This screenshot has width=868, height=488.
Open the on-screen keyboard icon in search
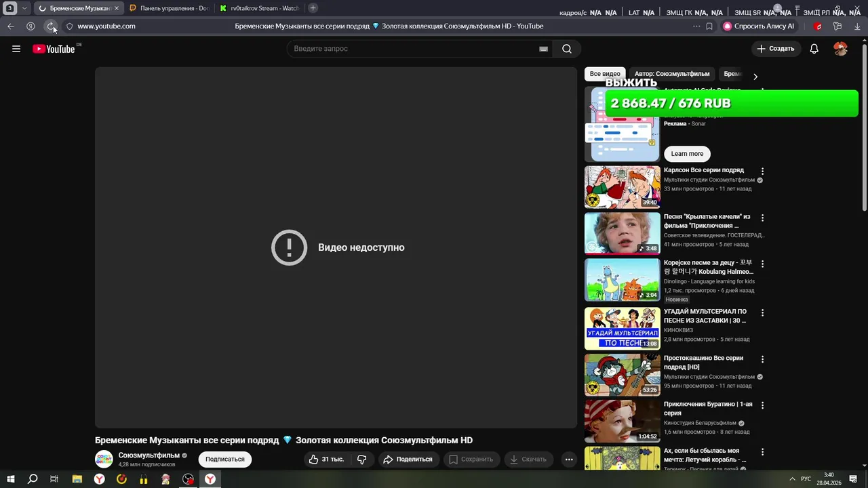click(543, 49)
